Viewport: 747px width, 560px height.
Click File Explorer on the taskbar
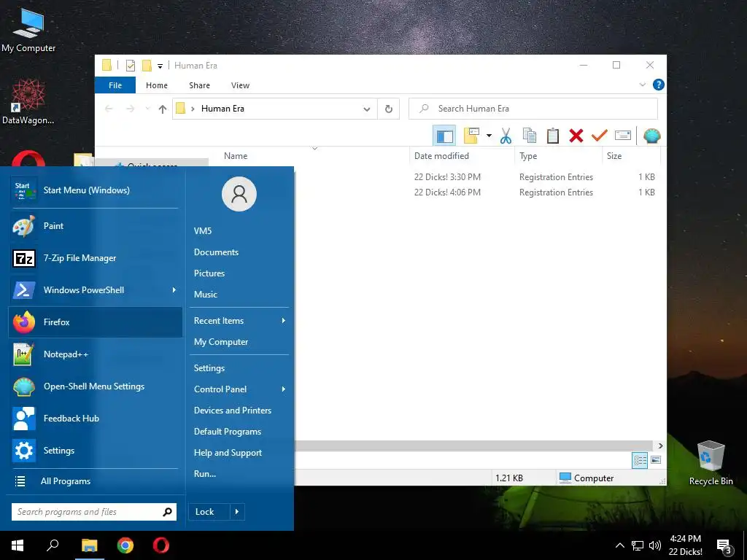coord(90,545)
